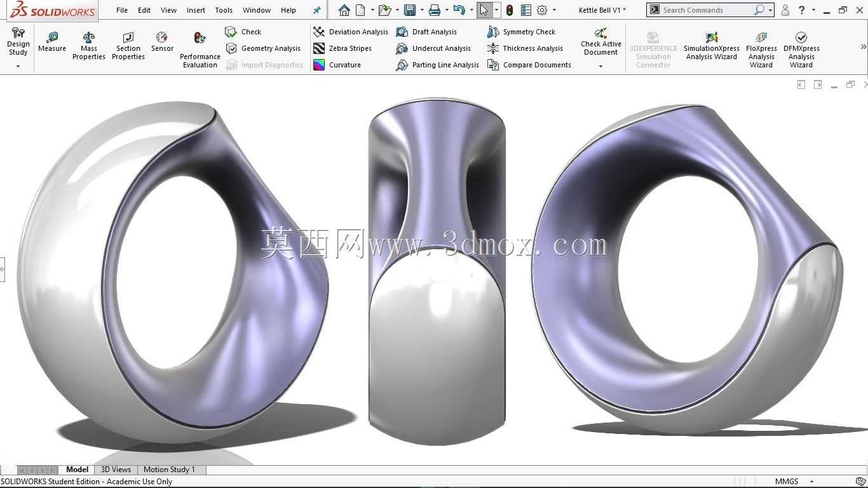
Task: Click the File Properties list icon
Action: tap(526, 10)
